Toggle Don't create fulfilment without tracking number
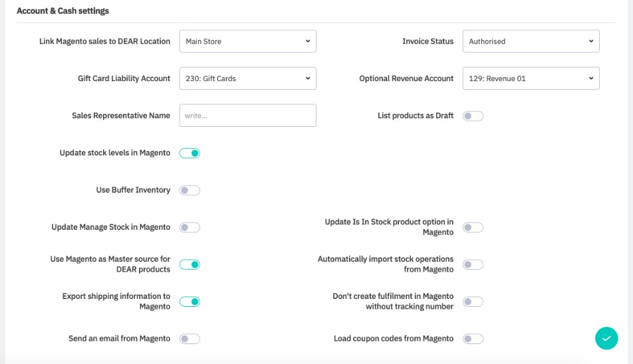This screenshot has width=633, height=364. pyautogui.click(x=473, y=302)
